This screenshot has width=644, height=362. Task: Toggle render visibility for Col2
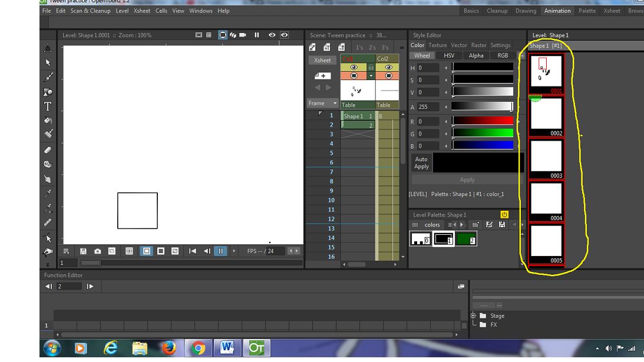(388, 75)
